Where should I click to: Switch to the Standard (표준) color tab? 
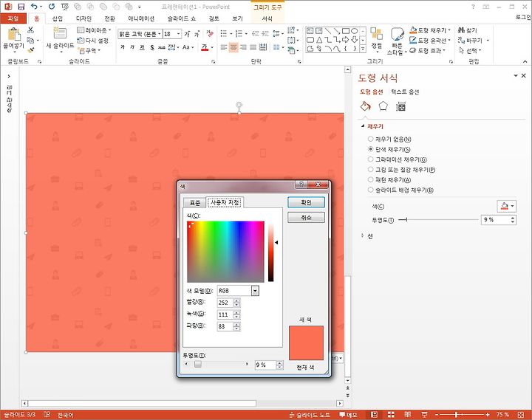[195, 203]
